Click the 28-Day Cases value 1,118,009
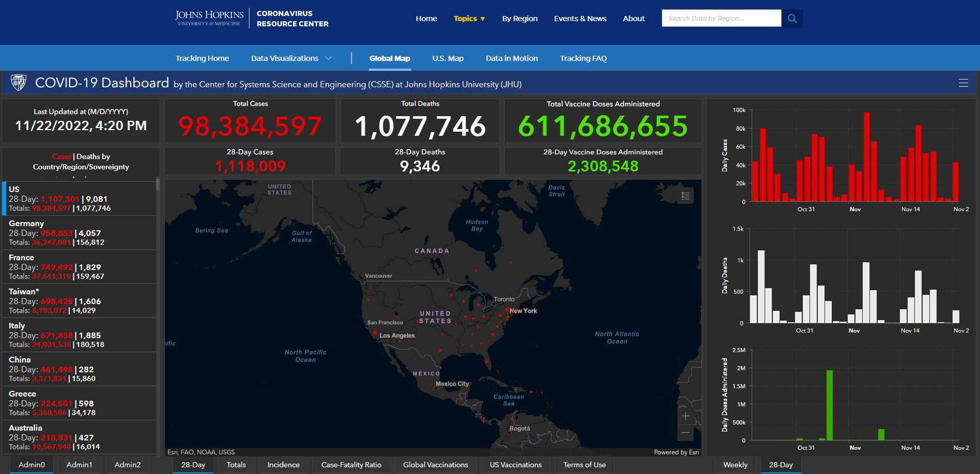 pos(250,166)
